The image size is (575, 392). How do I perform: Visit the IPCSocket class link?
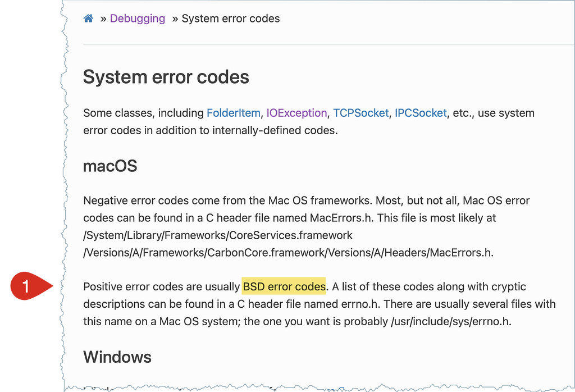tap(421, 113)
